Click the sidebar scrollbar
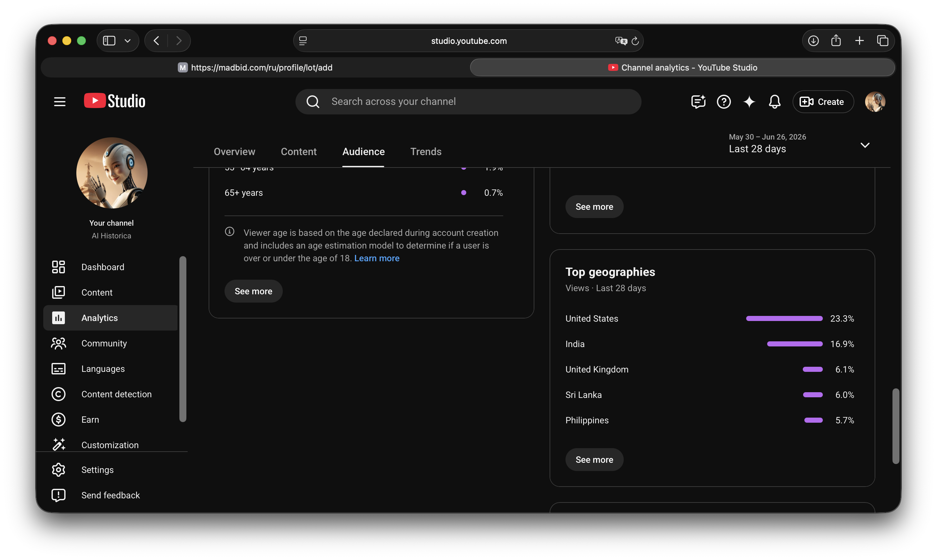This screenshot has height=560, width=937. tap(183, 338)
